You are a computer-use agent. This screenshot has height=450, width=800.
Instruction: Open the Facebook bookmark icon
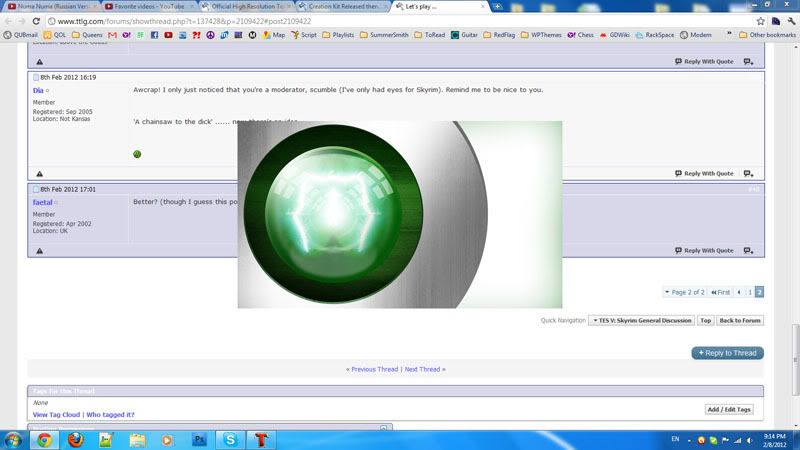coord(155,35)
